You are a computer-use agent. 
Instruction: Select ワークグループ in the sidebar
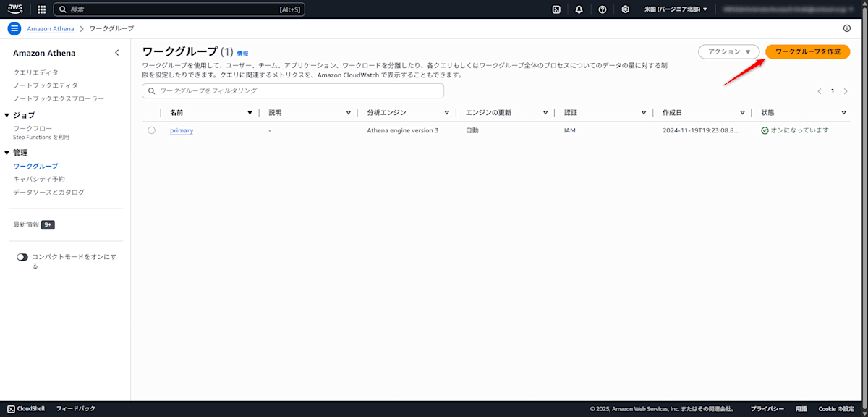[x=35, y=167]
